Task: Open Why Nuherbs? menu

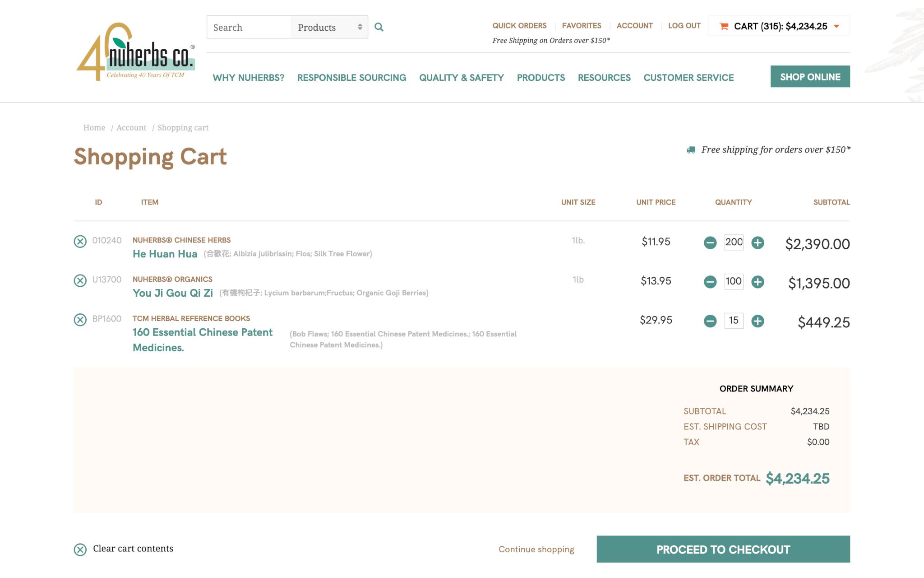Action: point(249,78)
